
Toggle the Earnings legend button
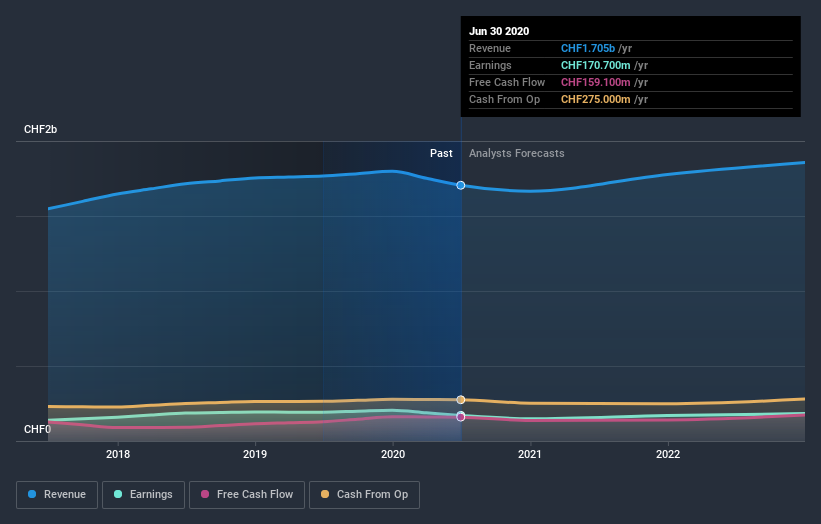point(143,495)
